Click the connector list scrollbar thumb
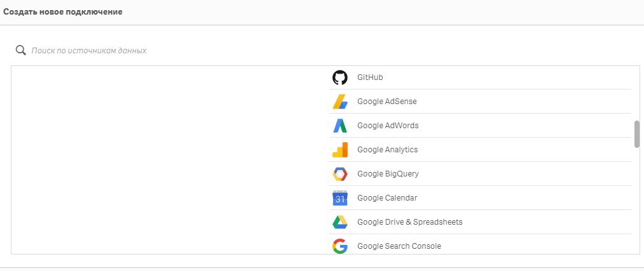The width and height of the screenshot is (644, 271). (636, 134)
